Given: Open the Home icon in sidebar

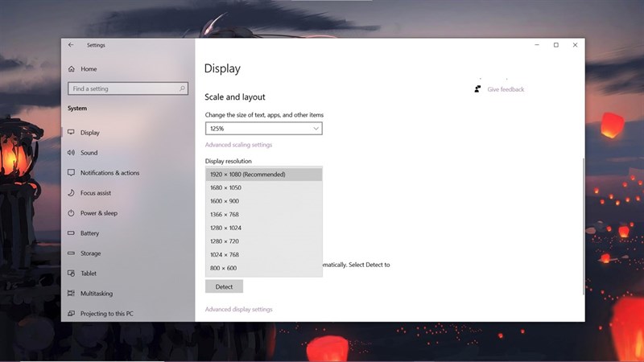Looking at the screenshot, I should coord(72,69).
